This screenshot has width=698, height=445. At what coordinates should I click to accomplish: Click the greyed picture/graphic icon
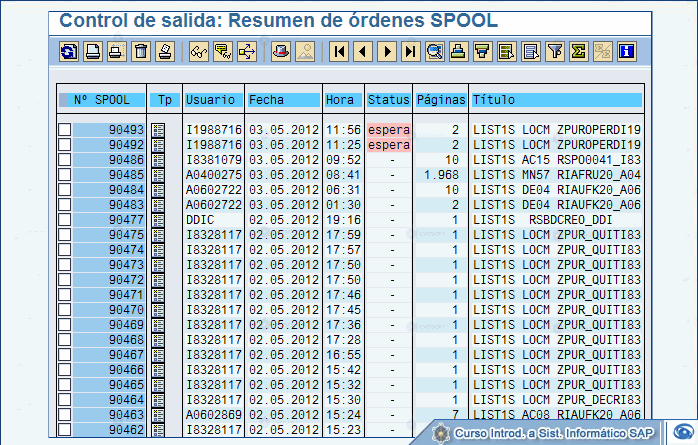coord(305,52)
